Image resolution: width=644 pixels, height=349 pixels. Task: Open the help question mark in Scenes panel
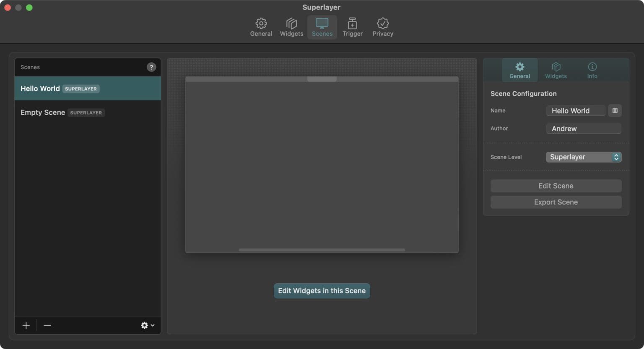point(151,67)
